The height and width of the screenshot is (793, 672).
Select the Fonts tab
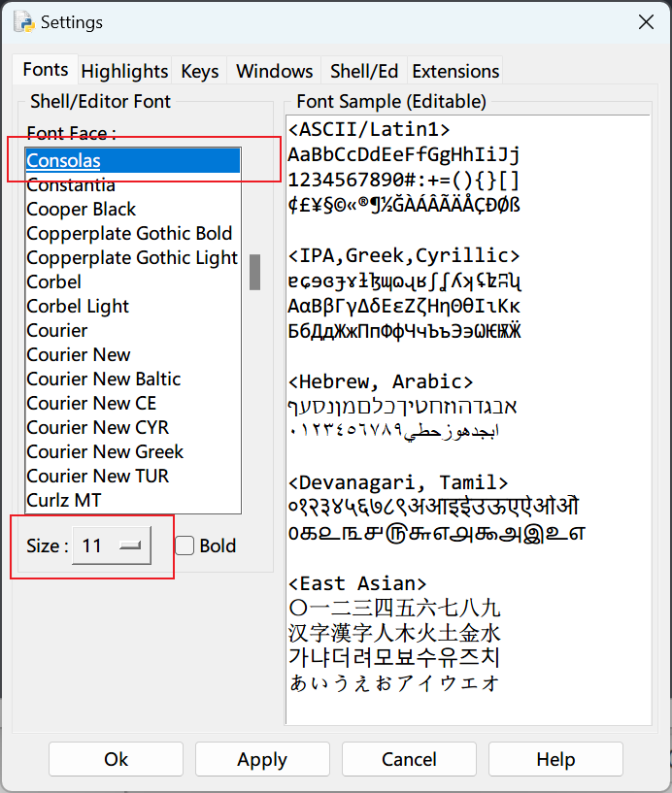[x=46, y=69]
